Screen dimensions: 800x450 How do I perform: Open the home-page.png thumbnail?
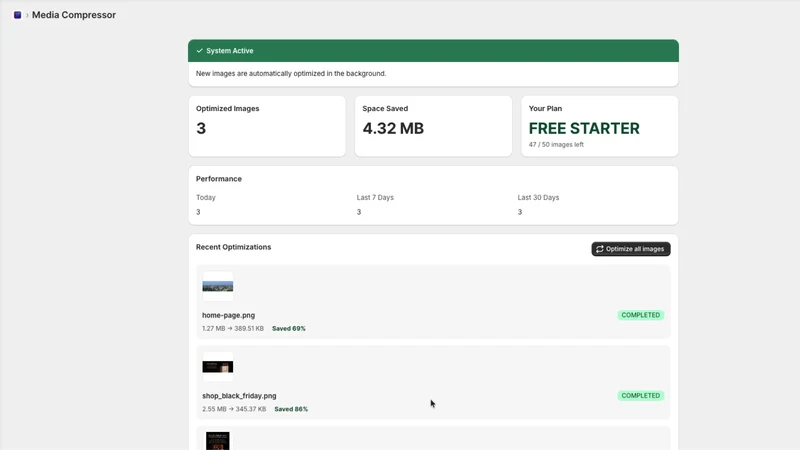click(218, 286)
